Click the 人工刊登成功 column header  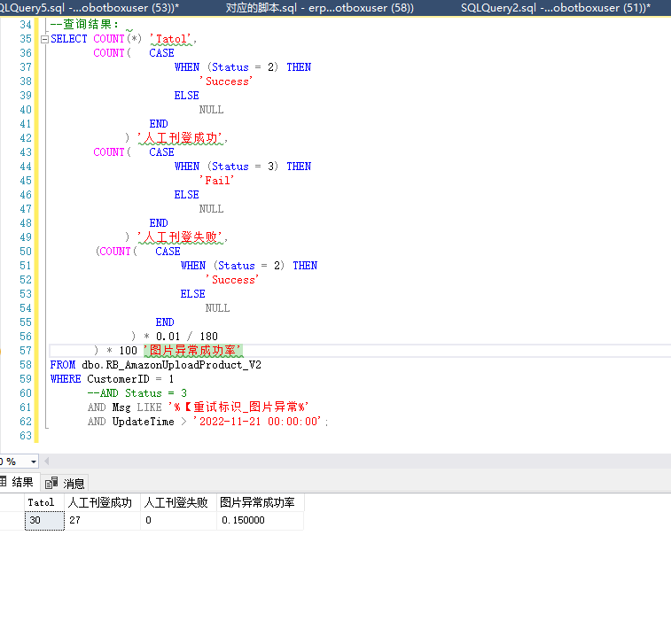point(102,502)
